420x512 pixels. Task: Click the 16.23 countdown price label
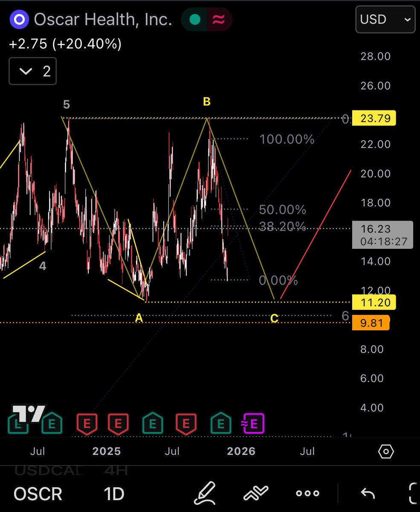tap(382, 235)
